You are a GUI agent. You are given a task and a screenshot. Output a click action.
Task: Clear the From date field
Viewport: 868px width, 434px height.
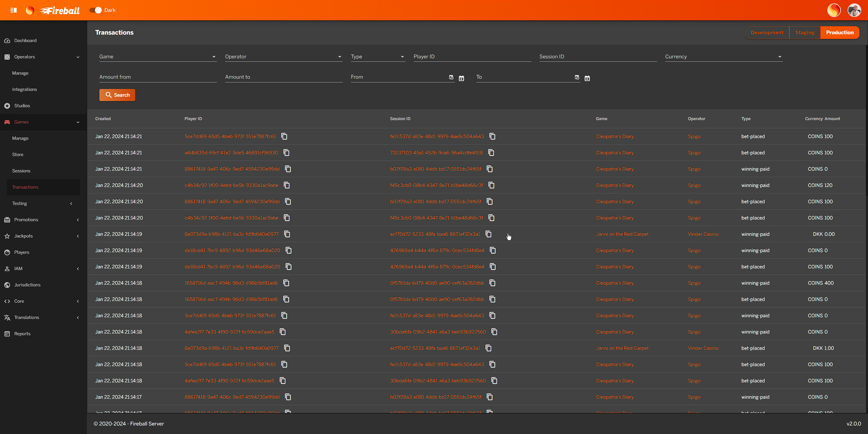[461, 78]
